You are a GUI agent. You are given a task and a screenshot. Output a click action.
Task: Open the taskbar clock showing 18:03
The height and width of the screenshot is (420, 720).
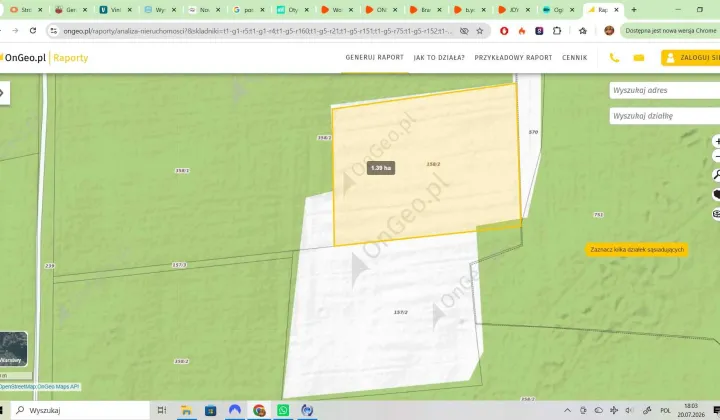pos(691,410)
